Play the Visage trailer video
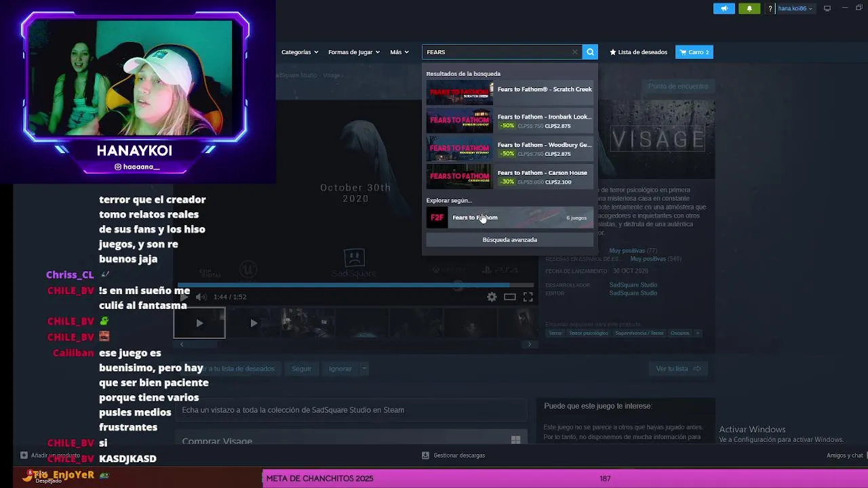Viewport: 868px width, 488px height. click(184, 297)
